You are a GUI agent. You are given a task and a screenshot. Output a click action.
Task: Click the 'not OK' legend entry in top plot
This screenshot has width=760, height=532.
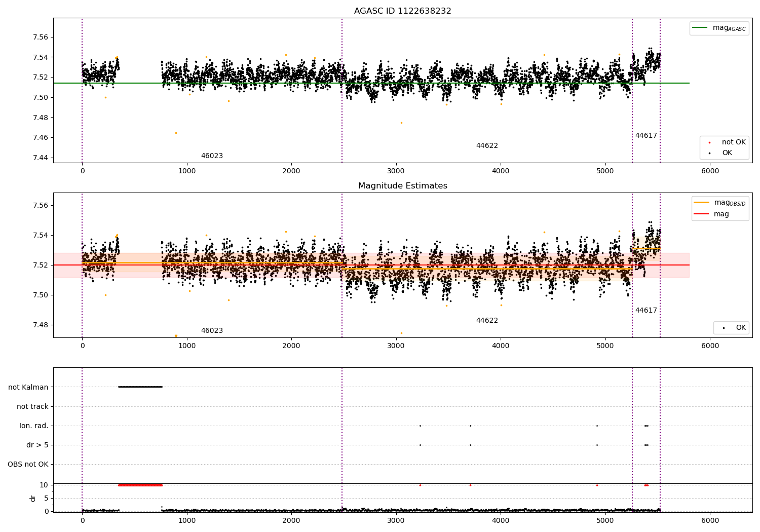[x=727, y=142]
